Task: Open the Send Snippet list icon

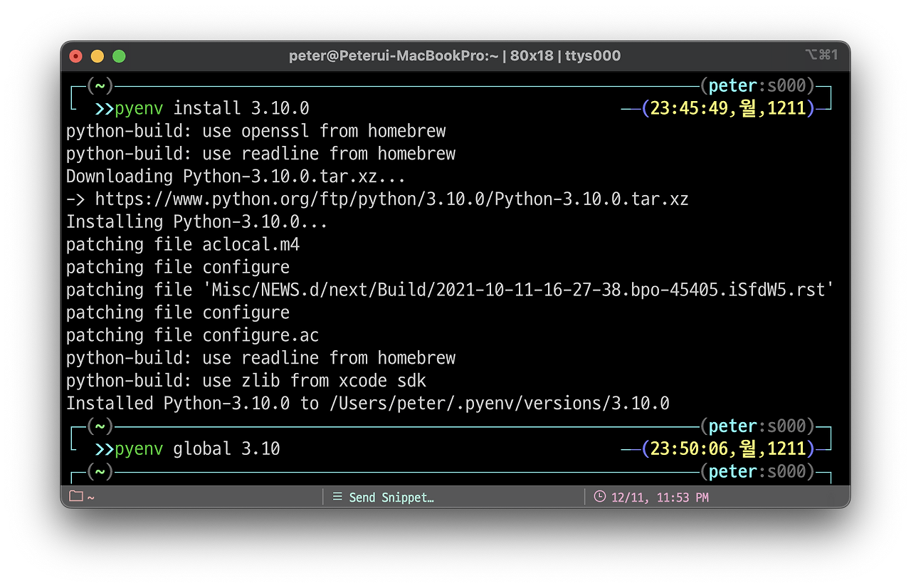Action: 337,497
